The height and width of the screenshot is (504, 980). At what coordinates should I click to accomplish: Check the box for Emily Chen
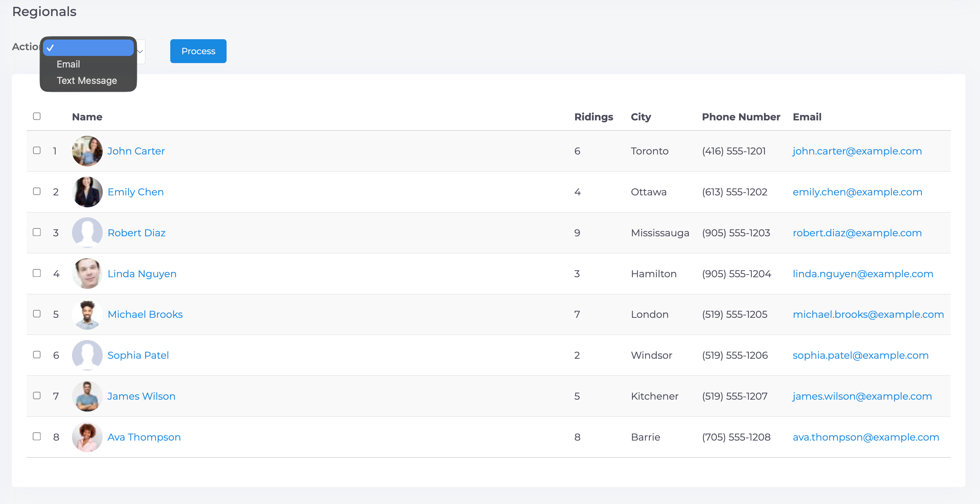(37, 192)
